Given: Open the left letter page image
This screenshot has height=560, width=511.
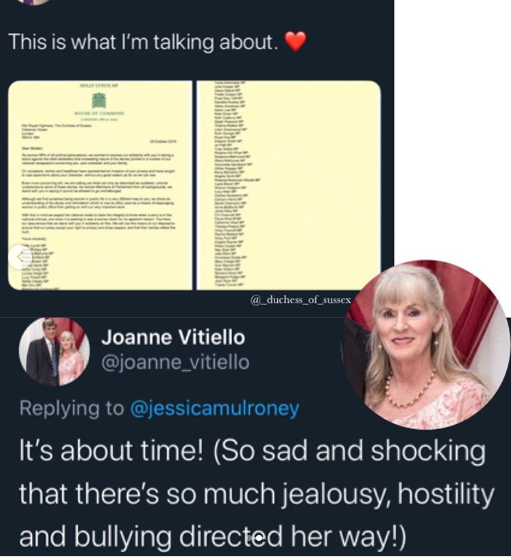Looking at the screenshot, I should [x=100, y=185].
